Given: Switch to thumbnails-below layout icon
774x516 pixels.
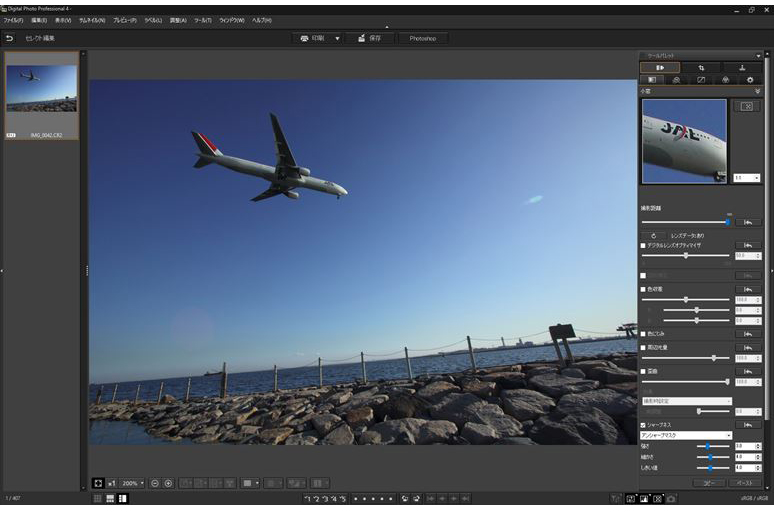Looking at the screenshot, I should [110, 499].
